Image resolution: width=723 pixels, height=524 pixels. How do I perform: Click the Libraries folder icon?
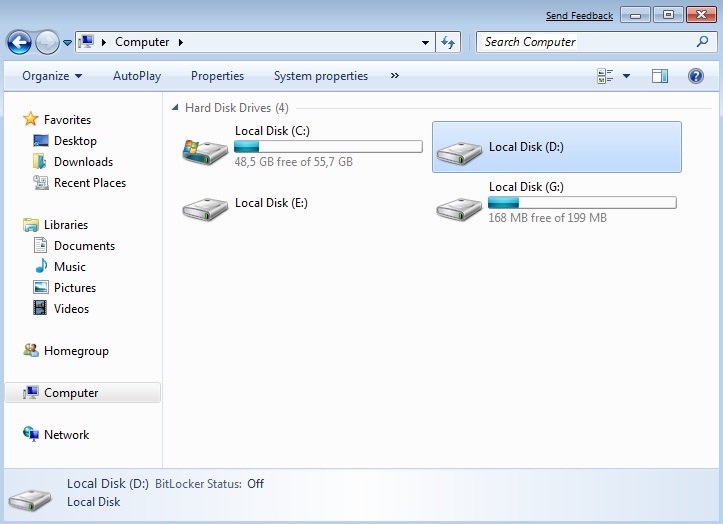[x=30, y=225]
